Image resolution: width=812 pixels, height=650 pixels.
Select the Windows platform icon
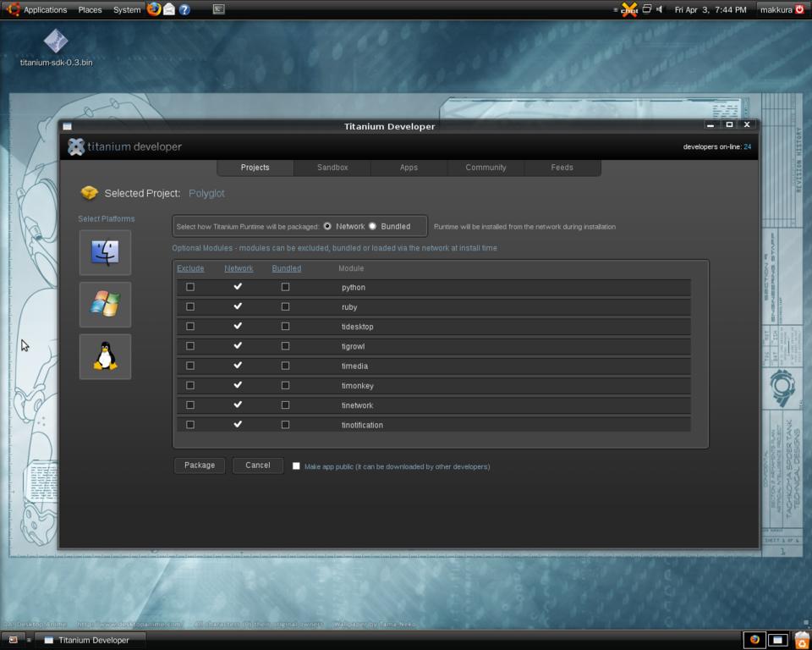click(105, 304)
